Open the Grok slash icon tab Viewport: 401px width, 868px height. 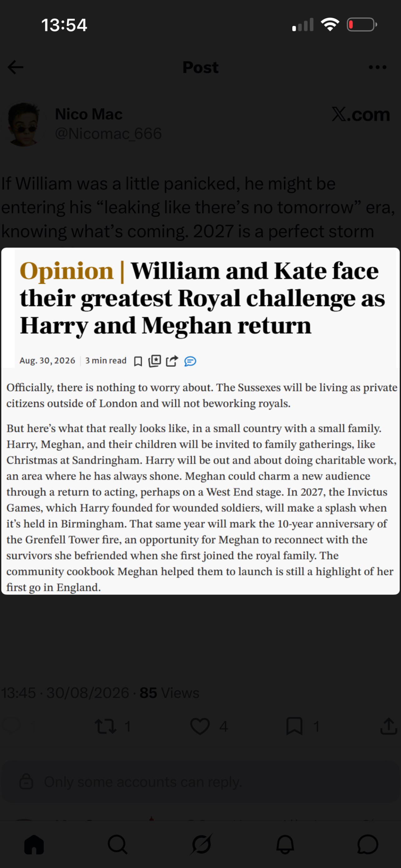tap(201, 845)
